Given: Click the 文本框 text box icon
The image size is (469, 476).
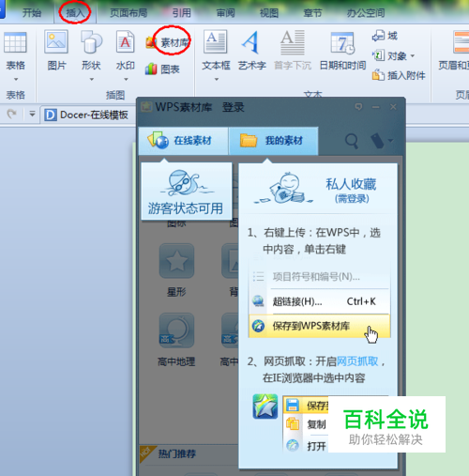Looking at the screenshot, I should coord(215,42).
